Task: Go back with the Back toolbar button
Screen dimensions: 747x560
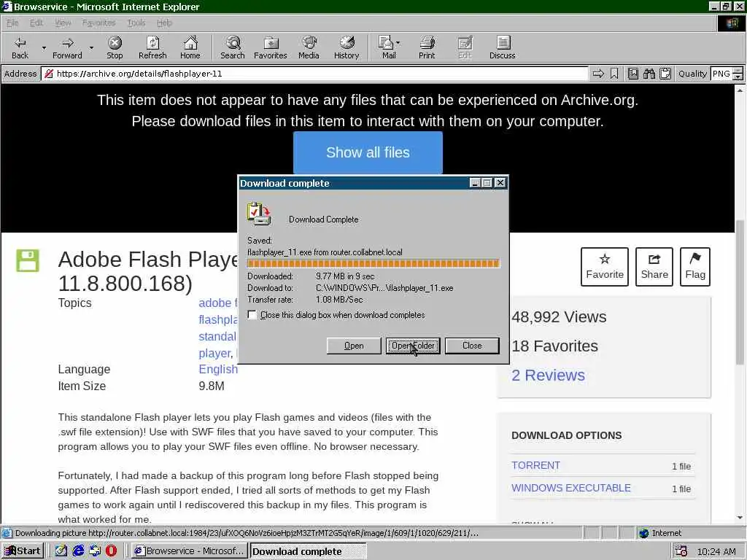Action: (20, 47)
